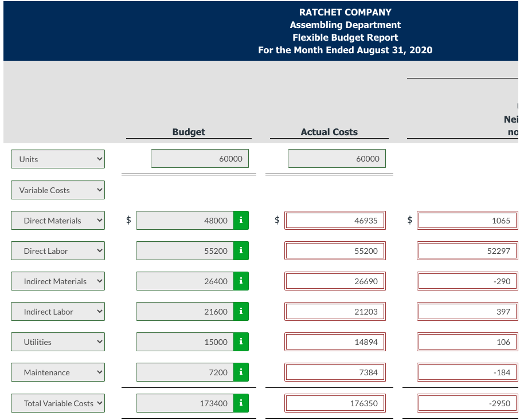Expand the Total Variable Costs dropdown

[x=57, y=403]
